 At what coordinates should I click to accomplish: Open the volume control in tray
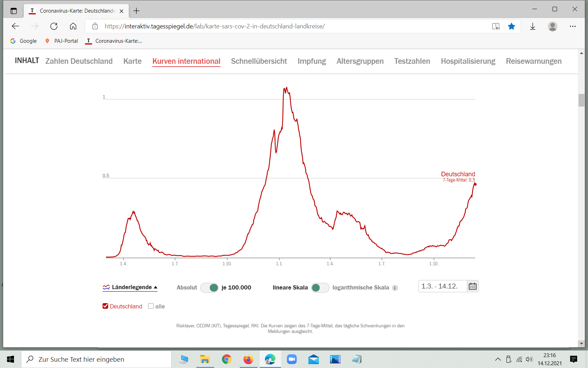coord(529,359)
